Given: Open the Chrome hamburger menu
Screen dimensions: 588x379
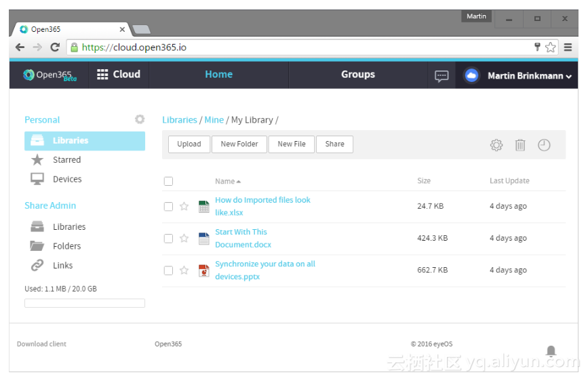Looking at the screenshot, I should tap(568, 47).
